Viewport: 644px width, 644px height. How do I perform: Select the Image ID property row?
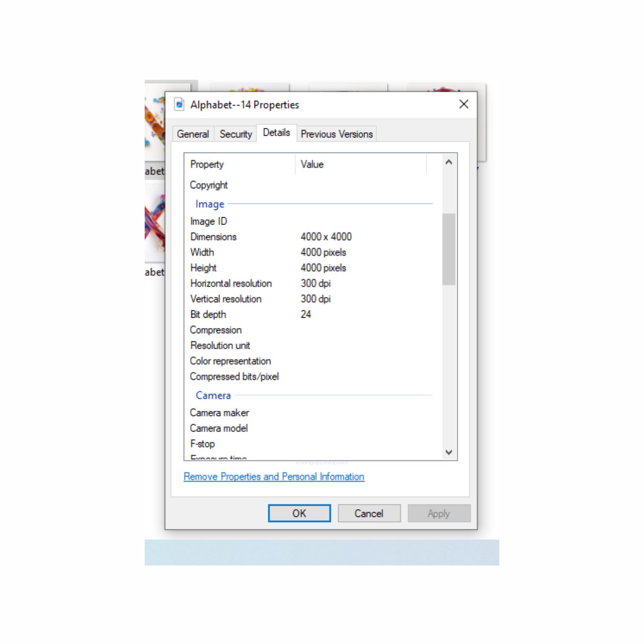click(x=309, y=221)
